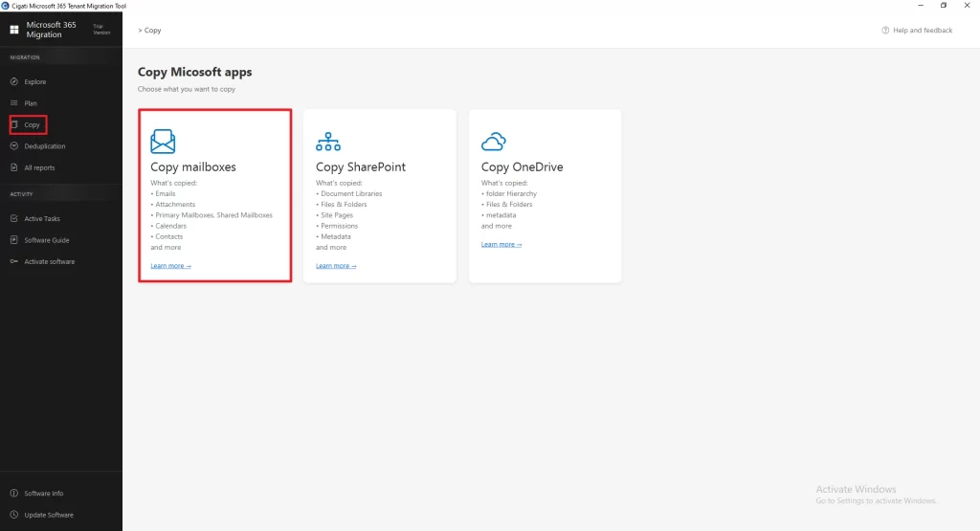Follow Learn more link under Copy mailboxes
This screenshot has width=980, height=531.
[x=170, y=266]
